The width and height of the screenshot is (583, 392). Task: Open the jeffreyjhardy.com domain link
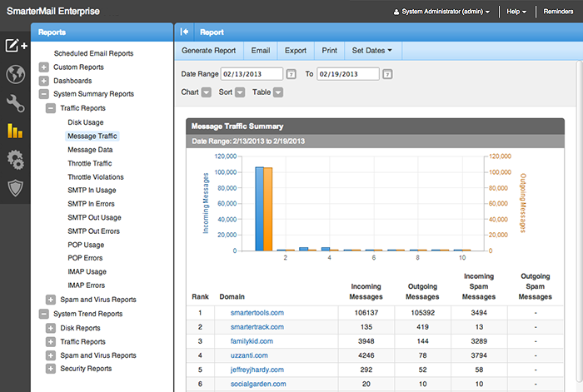257,370
